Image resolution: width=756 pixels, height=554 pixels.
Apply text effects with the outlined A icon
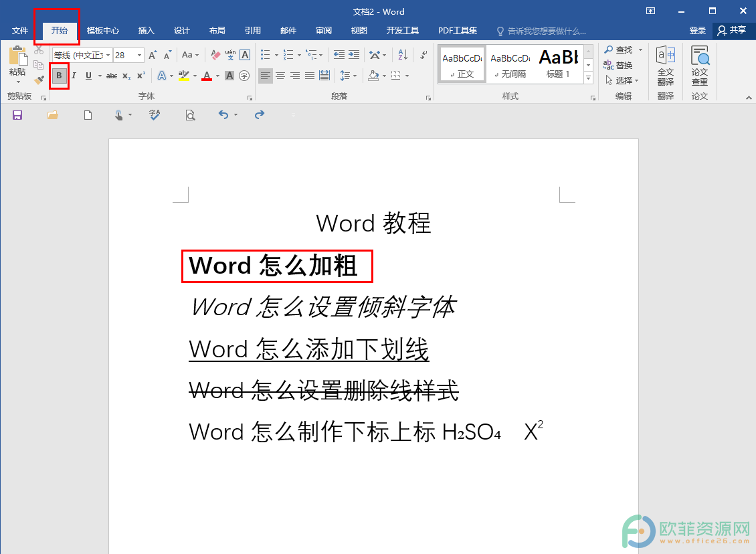pyautogui.click(x=161, y=76)
